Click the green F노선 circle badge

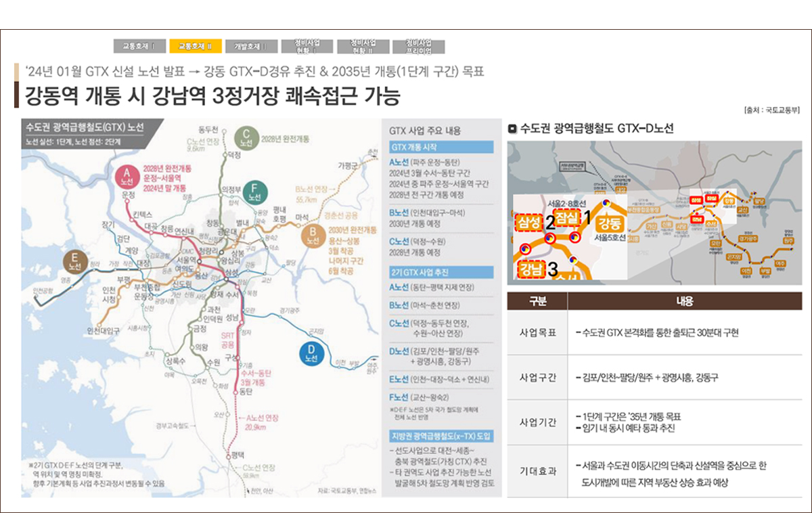click(254, 193)
